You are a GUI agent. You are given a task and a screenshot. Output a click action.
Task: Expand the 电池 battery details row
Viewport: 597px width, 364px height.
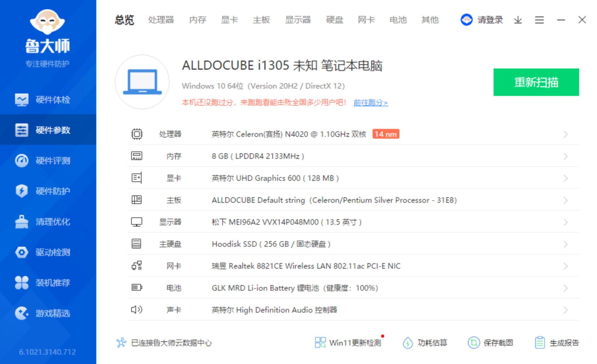tap(565, 288)
